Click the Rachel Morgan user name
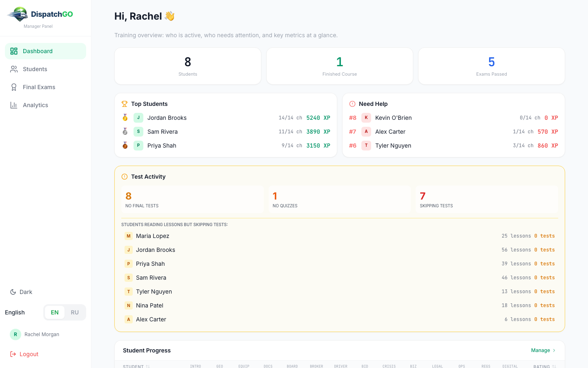Viewport: 588px width, 368px height. 42,334
